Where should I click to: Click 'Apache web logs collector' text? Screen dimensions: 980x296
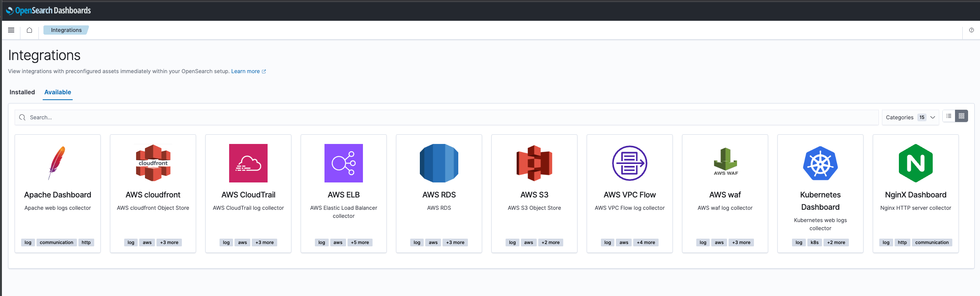58,208
